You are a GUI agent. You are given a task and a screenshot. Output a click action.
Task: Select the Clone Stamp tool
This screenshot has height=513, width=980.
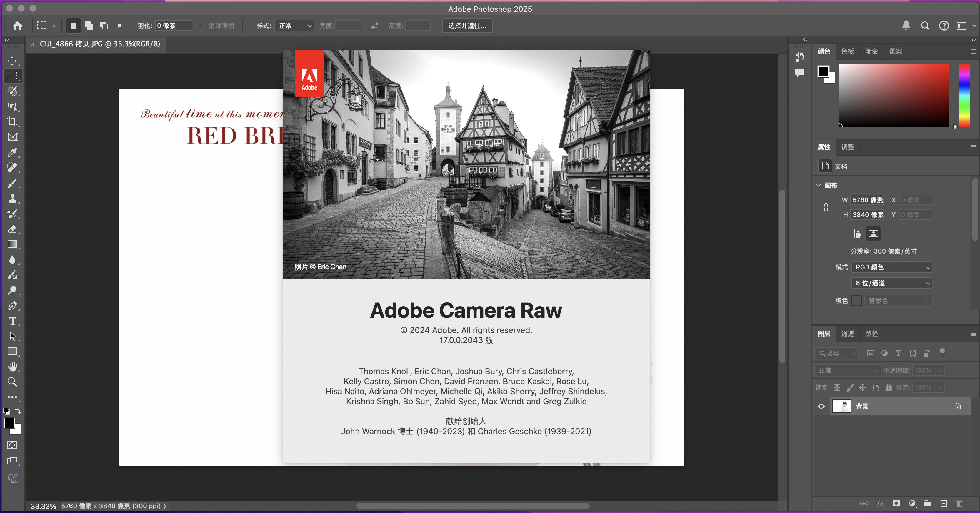pos(12,198)
